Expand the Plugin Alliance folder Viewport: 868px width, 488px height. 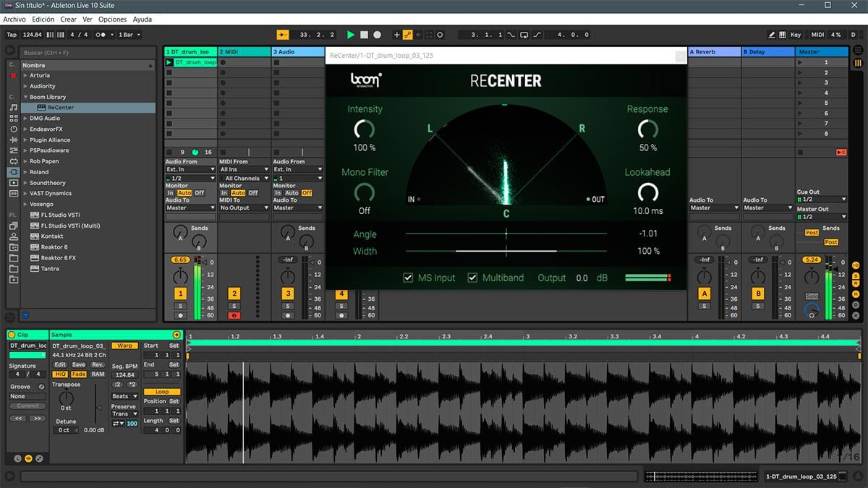click(x=26, y=140)
